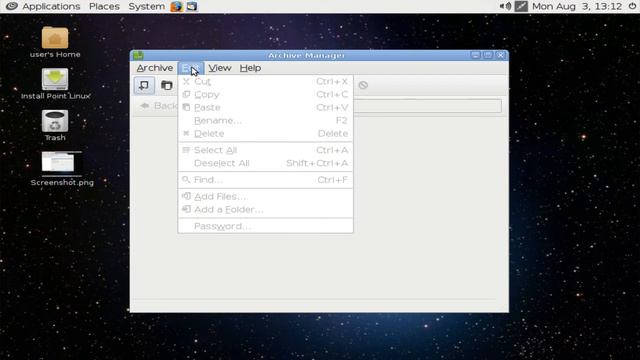Image resolution: width=640 pixels, height=360 pixels.
Task: Click the Open Archive toolbar icon
Action: pyautogui.click(x=167, y=85)
